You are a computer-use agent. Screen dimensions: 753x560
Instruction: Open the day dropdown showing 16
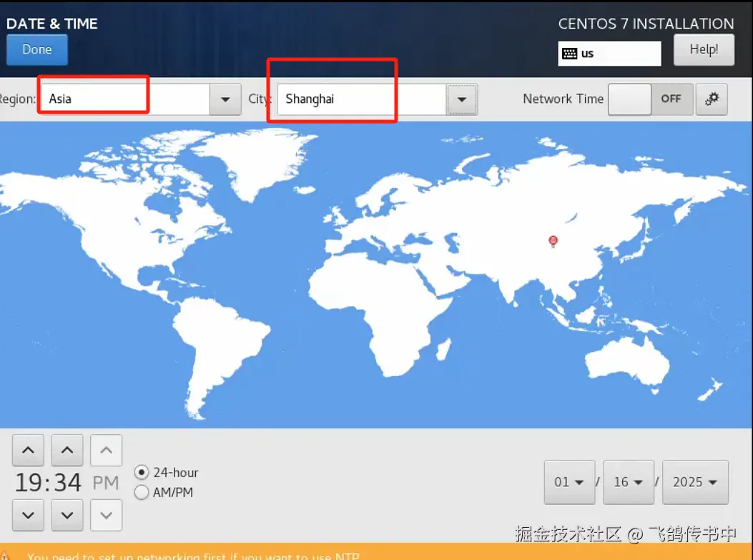pos(629,482)
